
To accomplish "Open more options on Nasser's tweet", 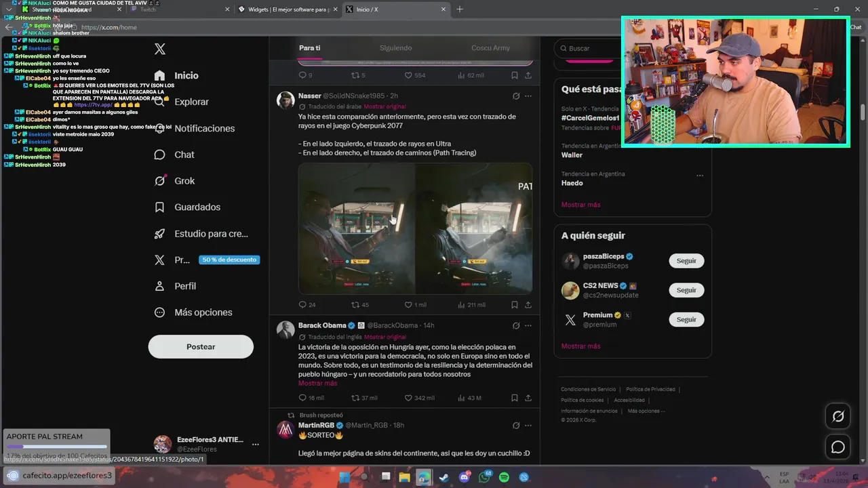I will (x=528, y=96).
